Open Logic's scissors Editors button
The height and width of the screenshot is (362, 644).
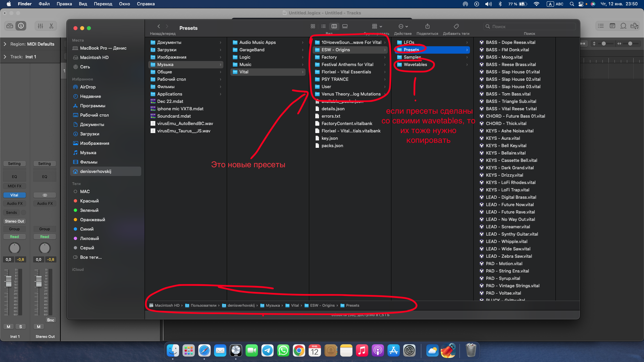pos(51,26)
